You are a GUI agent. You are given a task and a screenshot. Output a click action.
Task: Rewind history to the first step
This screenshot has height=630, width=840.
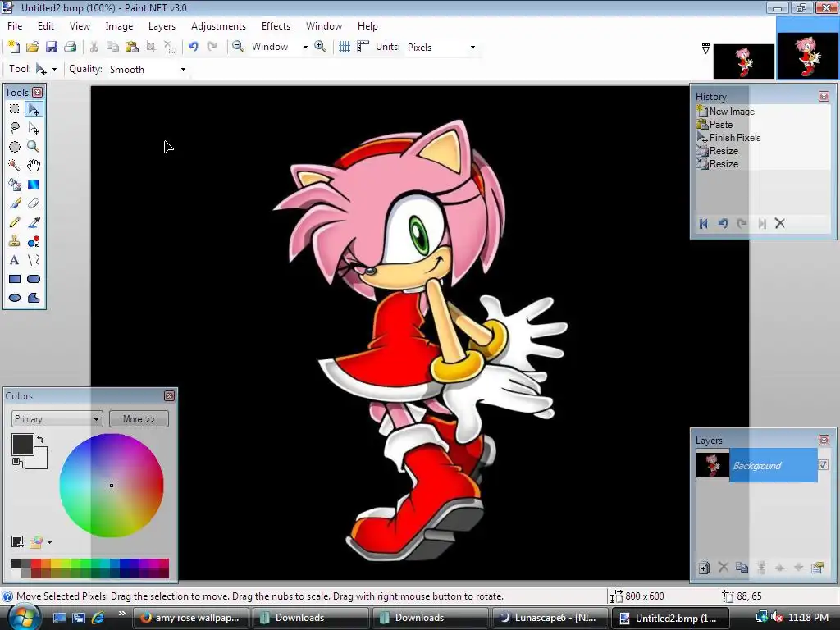pos(704,223)
